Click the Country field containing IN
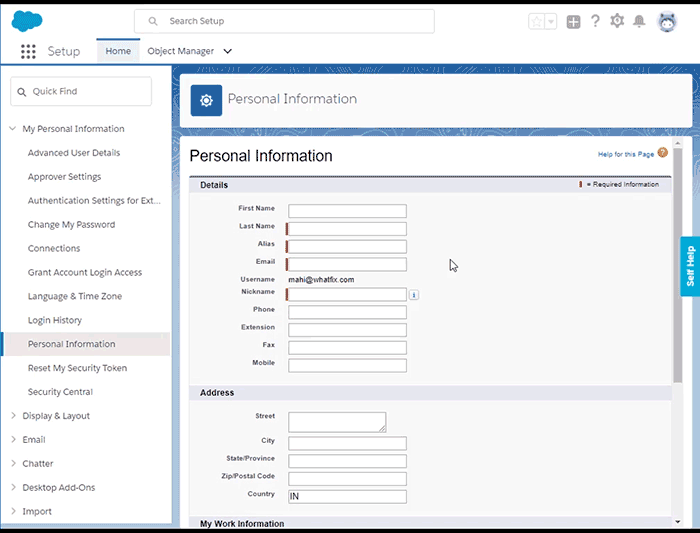 (x=347, y=497)
